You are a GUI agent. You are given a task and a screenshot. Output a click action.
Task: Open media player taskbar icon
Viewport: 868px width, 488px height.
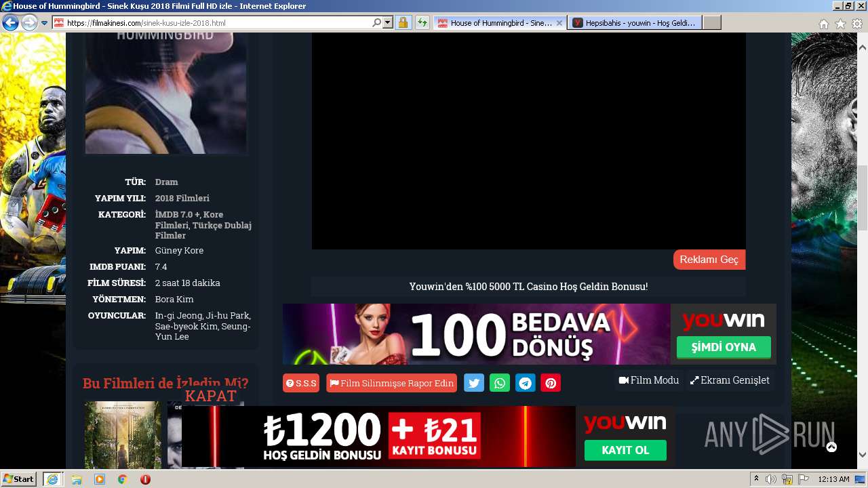click(100, 479)
